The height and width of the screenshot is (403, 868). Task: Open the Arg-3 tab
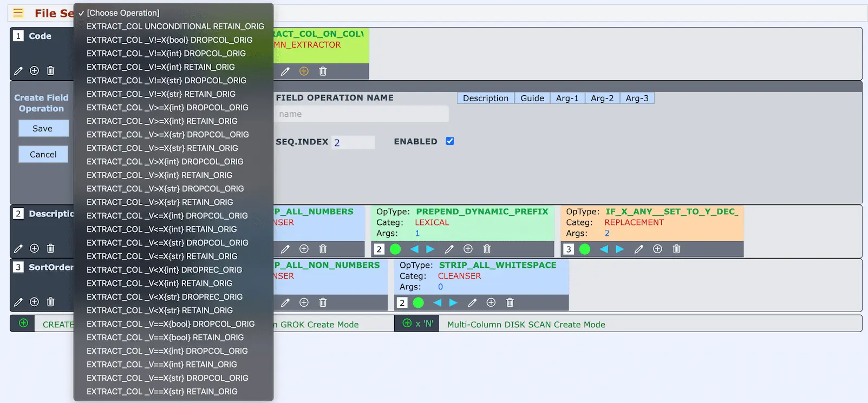point(637,98)
